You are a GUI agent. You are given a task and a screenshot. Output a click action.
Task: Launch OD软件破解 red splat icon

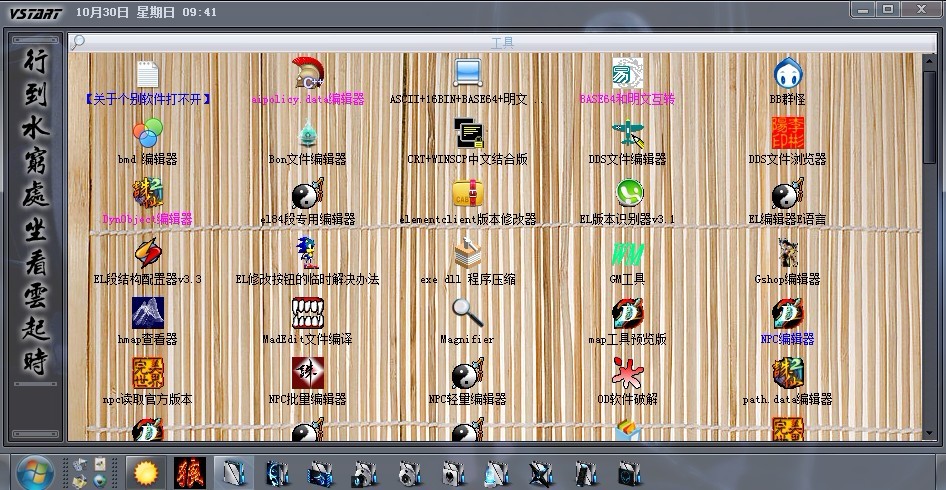click(628, 373)
